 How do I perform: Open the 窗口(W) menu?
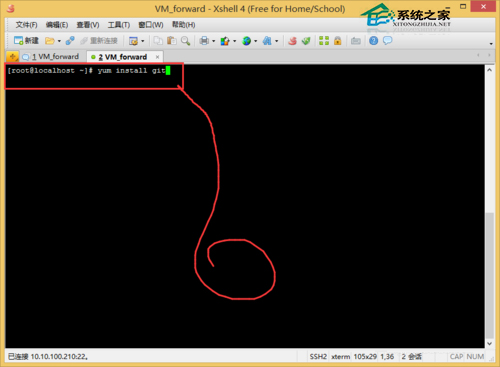[x=151, y=25]
